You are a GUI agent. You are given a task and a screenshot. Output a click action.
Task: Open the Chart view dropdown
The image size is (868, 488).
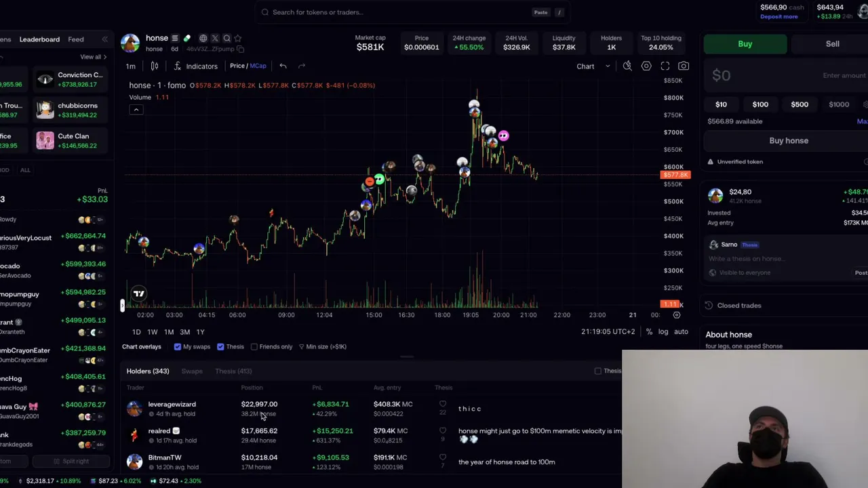tap(593, 66)
